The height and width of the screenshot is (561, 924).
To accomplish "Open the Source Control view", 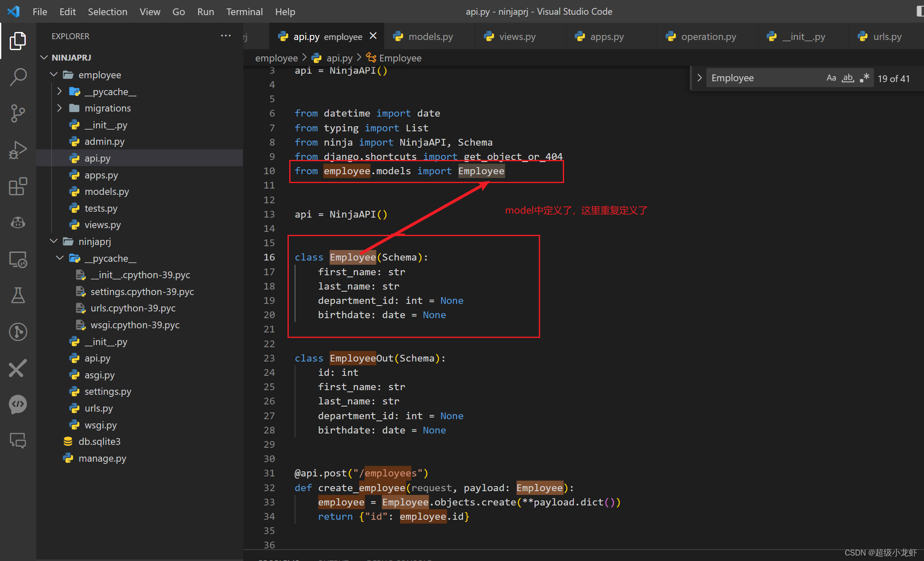I will coord(18,114).
